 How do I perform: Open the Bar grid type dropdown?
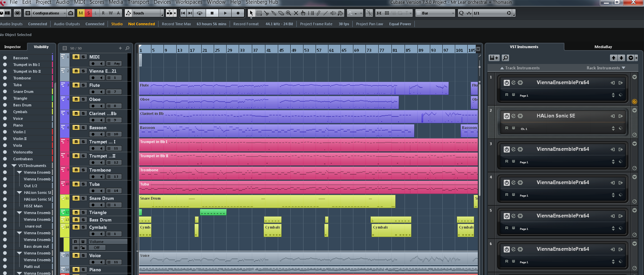[x=453, y=13]
